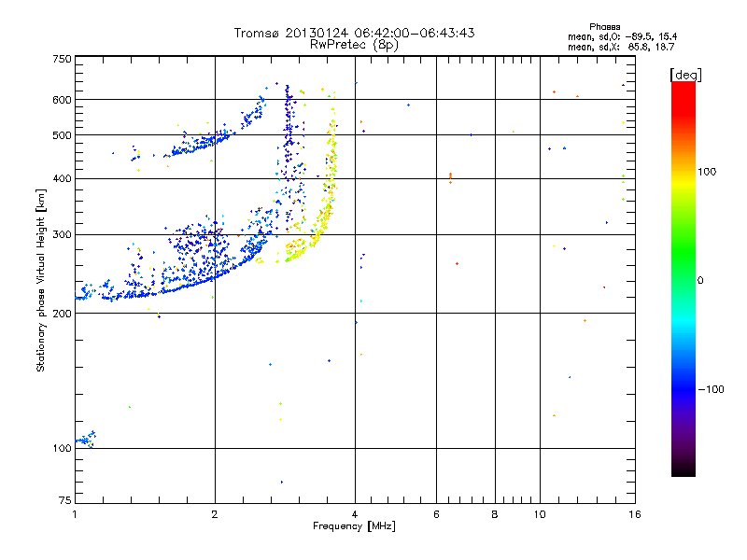Click the "750" height tick label
747x560 pixels.
[62, 59]
